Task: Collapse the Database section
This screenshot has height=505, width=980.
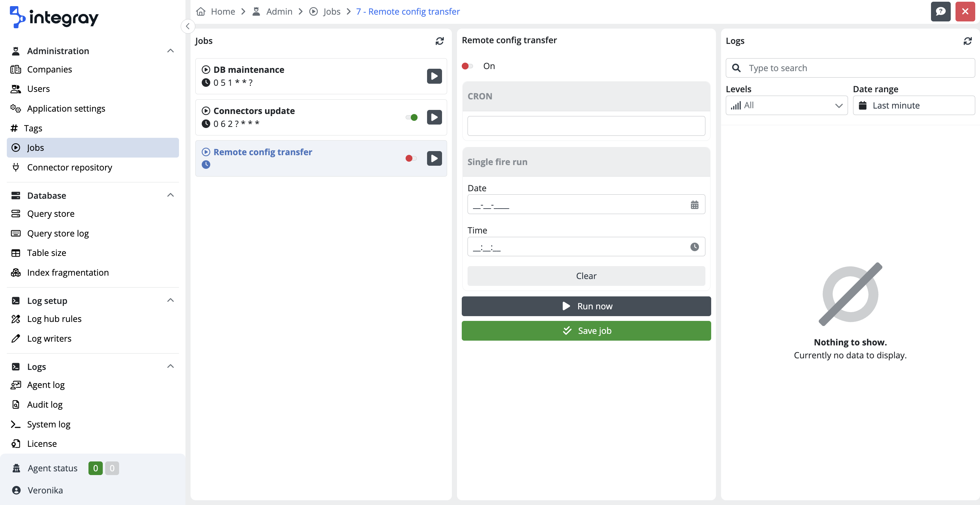Action: 170,195
